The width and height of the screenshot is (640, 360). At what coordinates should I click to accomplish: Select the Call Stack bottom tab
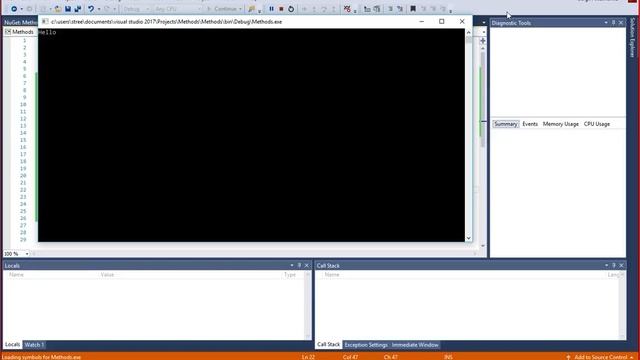tap(329, 345)
